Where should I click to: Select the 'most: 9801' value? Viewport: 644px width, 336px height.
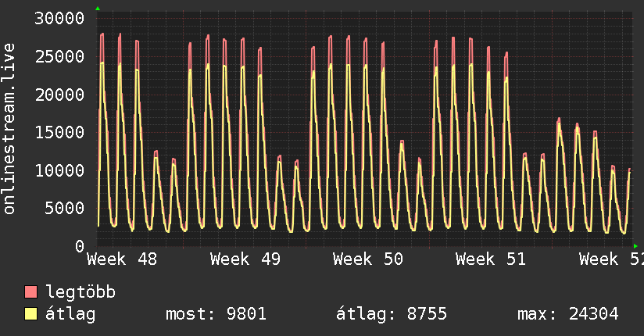click(216, 314)
